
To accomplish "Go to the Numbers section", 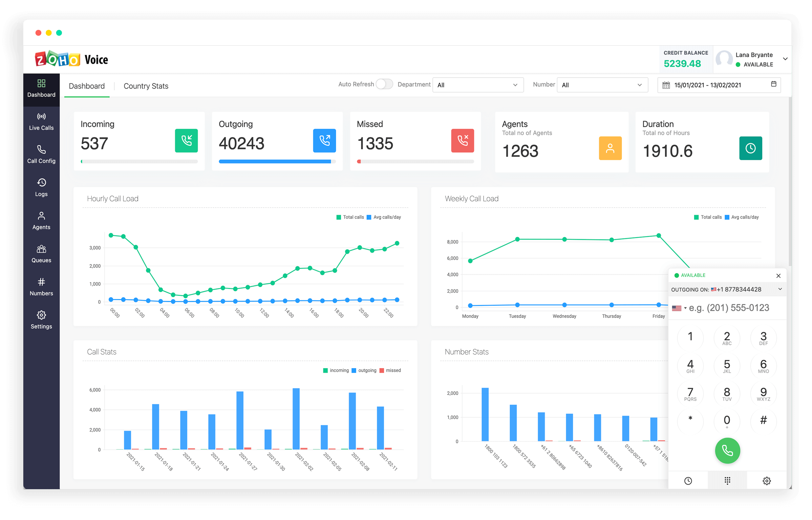I will pos(41,287).
